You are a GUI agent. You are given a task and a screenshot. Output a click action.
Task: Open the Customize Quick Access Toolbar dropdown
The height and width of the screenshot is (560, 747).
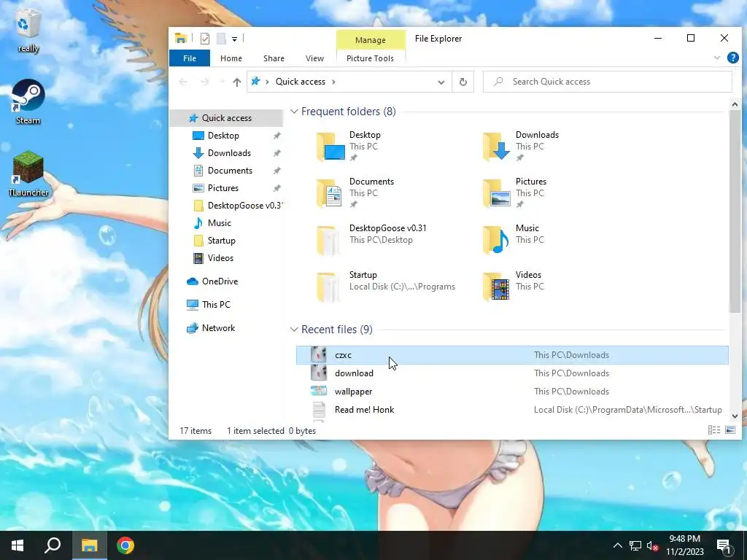[234, 39]
